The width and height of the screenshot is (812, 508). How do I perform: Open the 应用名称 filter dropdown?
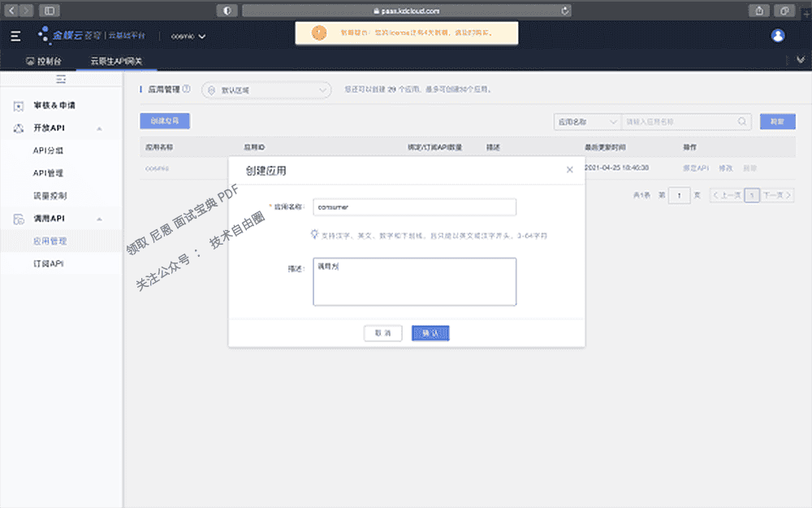coord(587,121)
